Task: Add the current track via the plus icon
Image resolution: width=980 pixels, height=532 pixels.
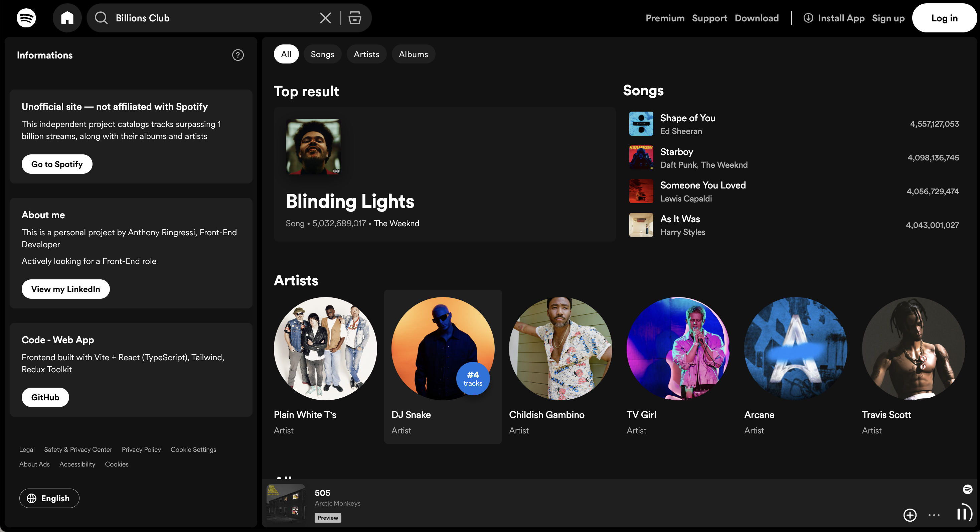Action: pos(910,515)
